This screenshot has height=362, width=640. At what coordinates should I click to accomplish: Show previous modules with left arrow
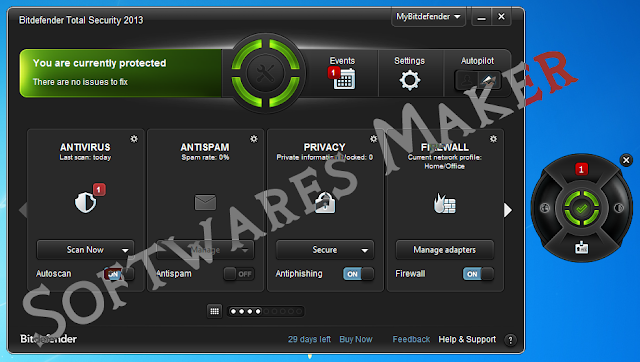click(23, 210)
